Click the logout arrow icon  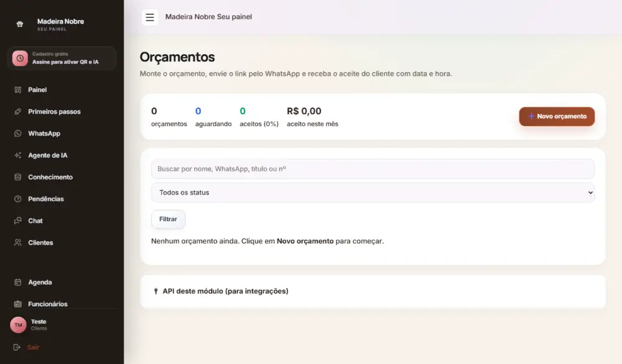pos(17,347)
